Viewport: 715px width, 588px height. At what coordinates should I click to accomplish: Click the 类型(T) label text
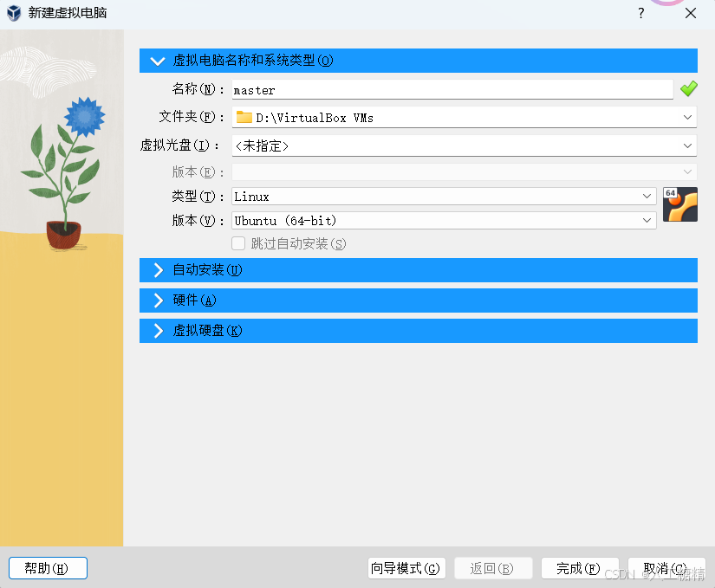(x=198, y=197)
